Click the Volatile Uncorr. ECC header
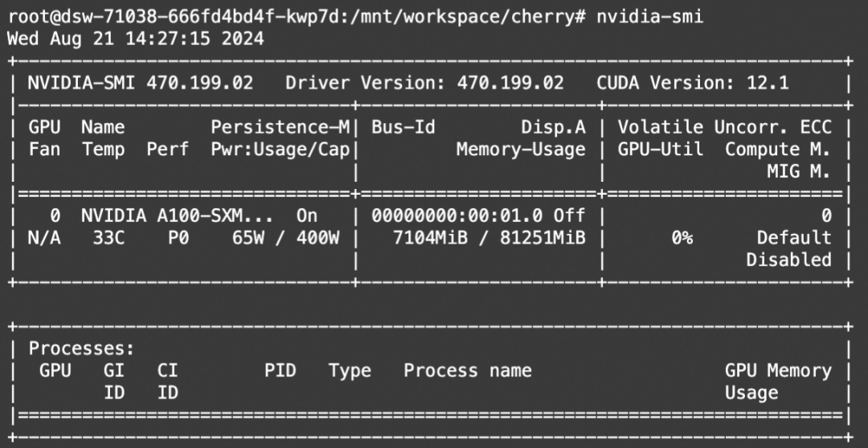Viewport: 868px width, 448px height. (x=725, y=127)
